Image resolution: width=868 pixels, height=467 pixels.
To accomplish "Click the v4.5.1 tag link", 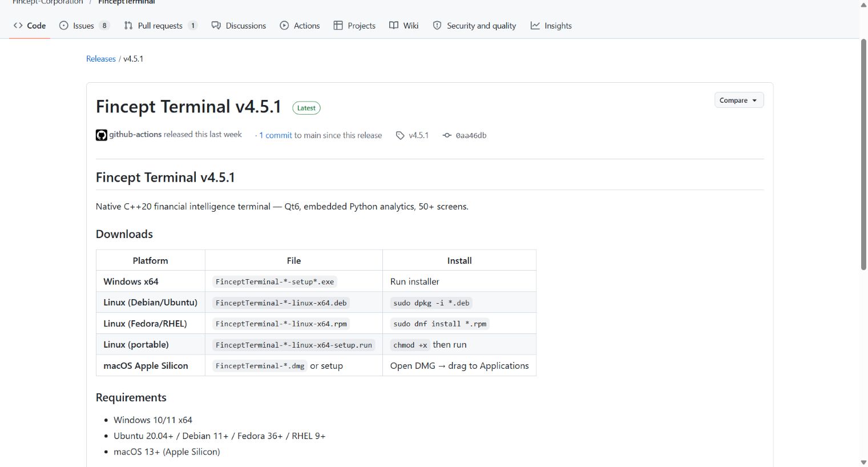I will pyautogui.click(x=418, y=135).
